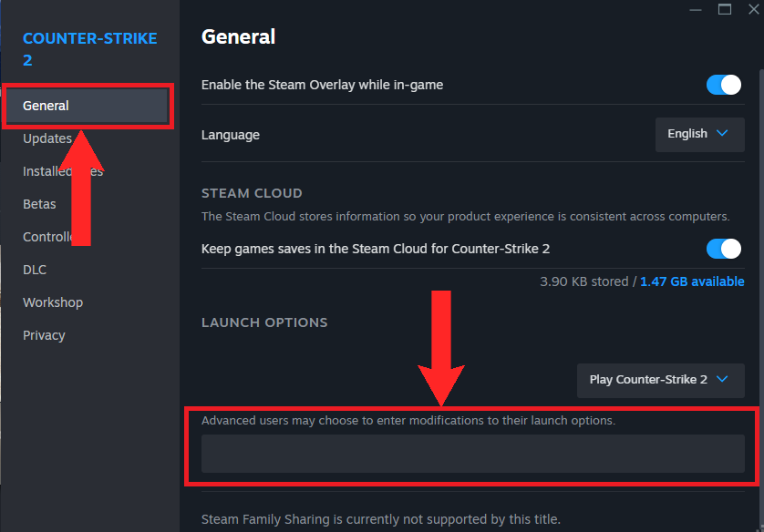Expand the Play Counter-Strike 2 launch dropdown
The height and width of the screenshot is (532, 764).
(x=660, y=380)
